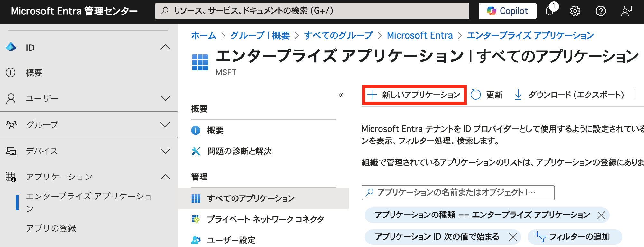Image resolution: width=644 pixels, height=247 pixels.
Task: Click the ユーザー person icon in sidebar
Action: coord(11,98)
